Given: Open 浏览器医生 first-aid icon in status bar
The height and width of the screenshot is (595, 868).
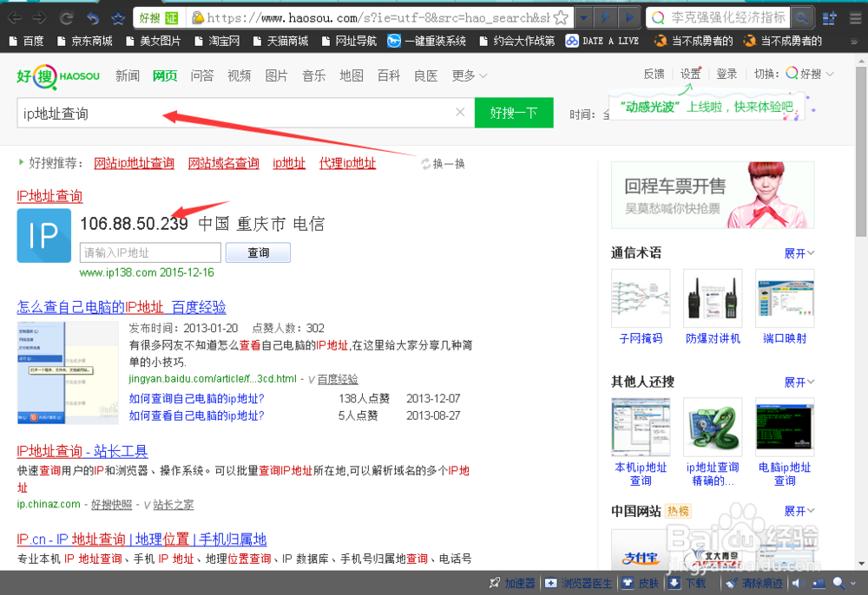Looking at the screenshot, I should coord(551,583).
